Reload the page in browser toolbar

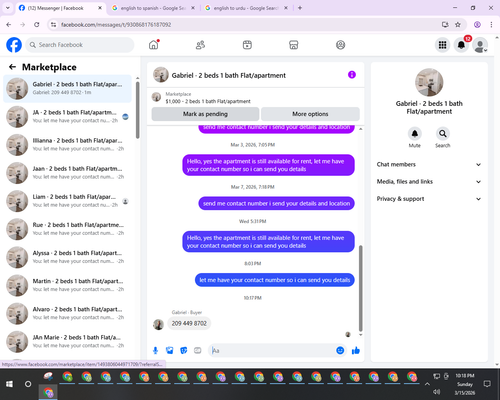pyautogui.click(x=37, y=24)
